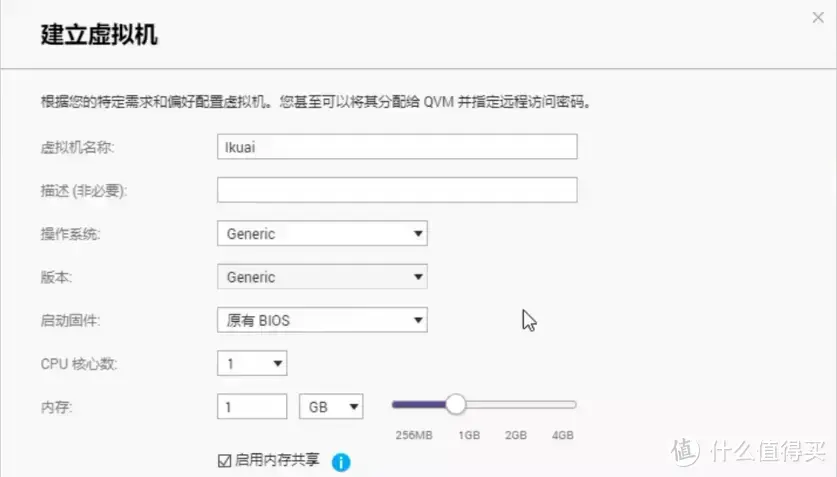Click the 1GB slider label
The height and width of the screenshot is (477, 837).
[x=469, y=435]
